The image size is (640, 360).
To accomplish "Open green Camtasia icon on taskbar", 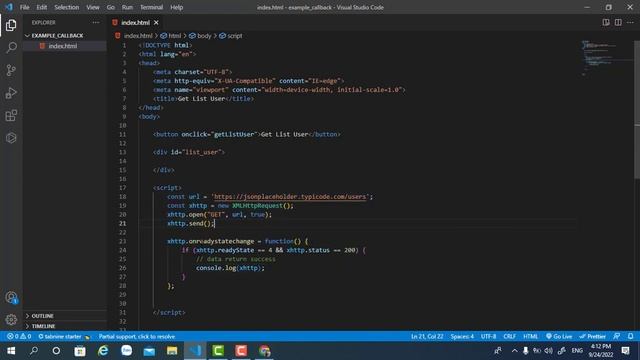I will [218, 351].
